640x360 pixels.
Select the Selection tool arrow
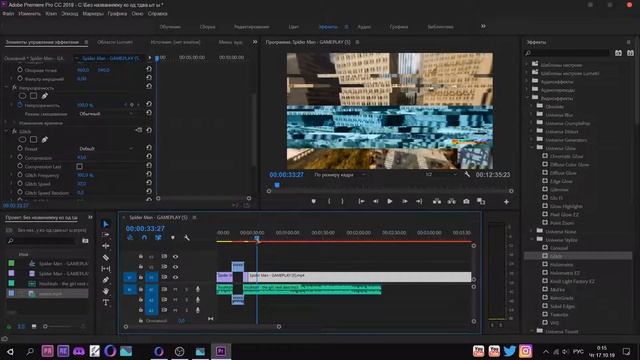pos(106,224)
